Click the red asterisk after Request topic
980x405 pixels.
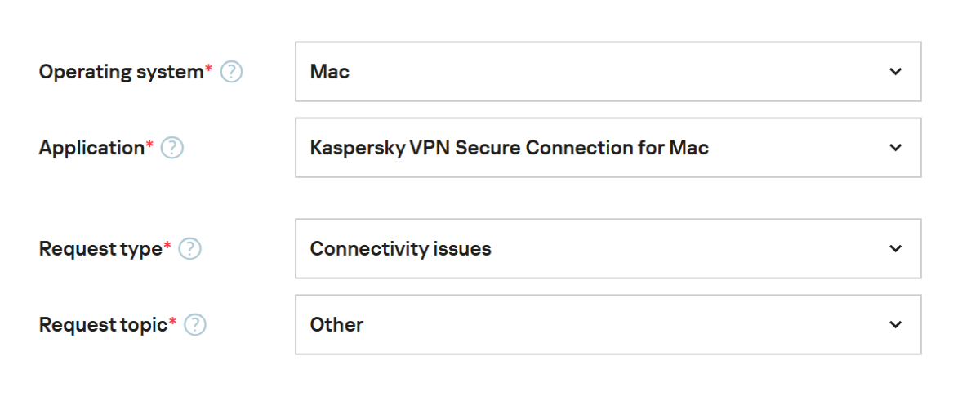(172, 323)
